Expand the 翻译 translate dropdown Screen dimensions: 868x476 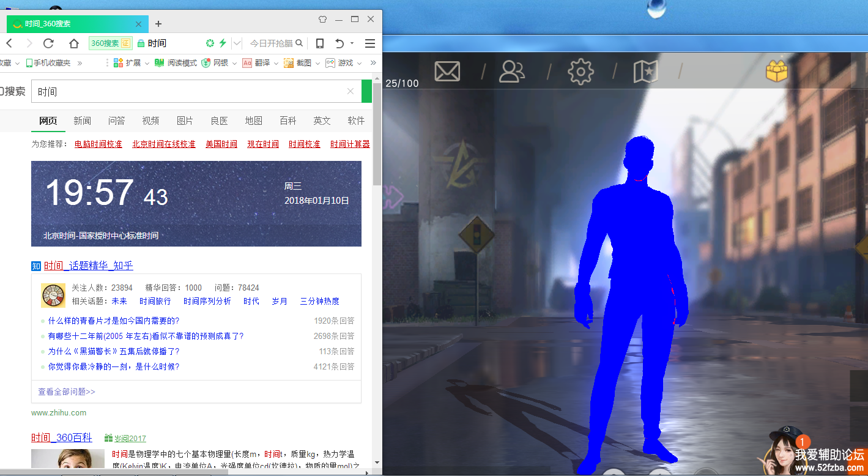tap(276, 63)
